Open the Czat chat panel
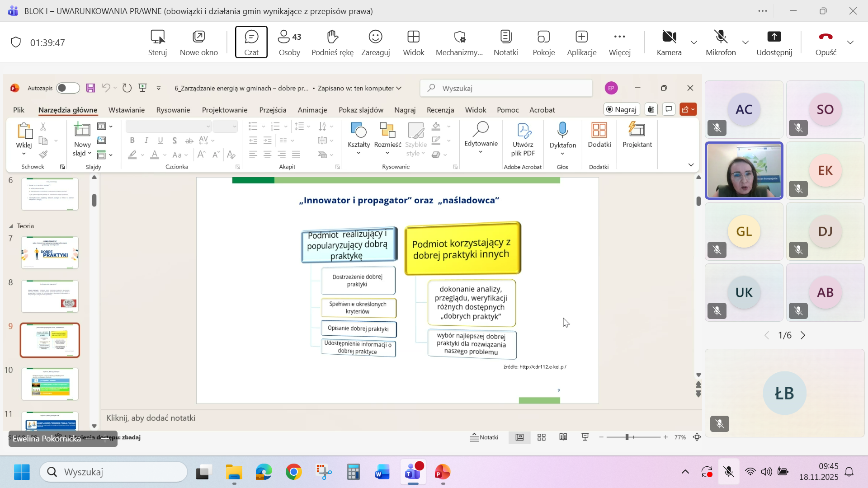 click(251, 42)
